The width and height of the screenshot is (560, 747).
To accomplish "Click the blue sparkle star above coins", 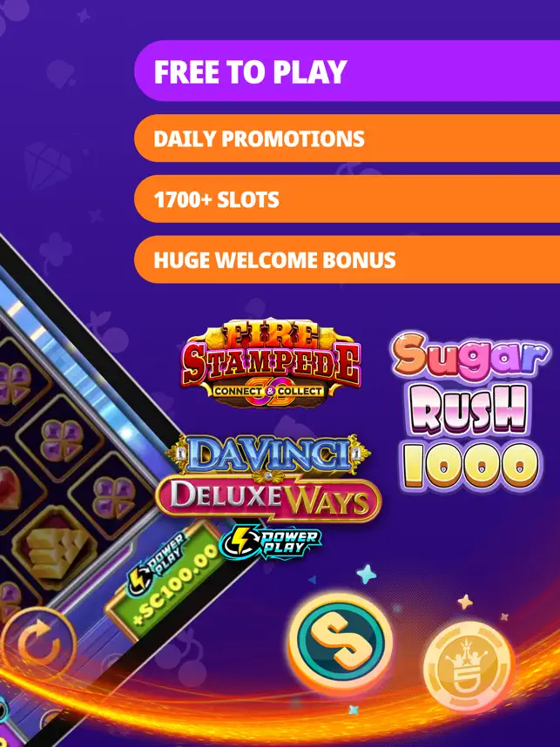I will point(367,574).
